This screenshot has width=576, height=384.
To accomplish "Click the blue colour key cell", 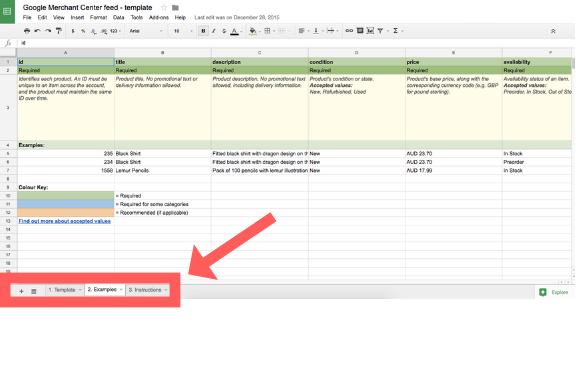I will (x=66, y=204).
